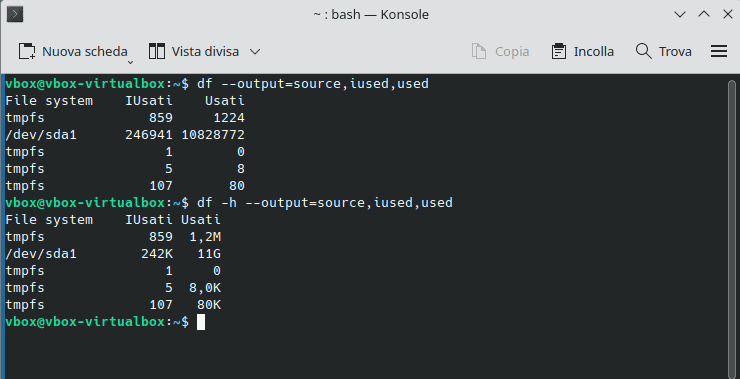Click the window title '~ : bash — Konsole'
This screenshot has height=379, width=740.
point(371,15)
